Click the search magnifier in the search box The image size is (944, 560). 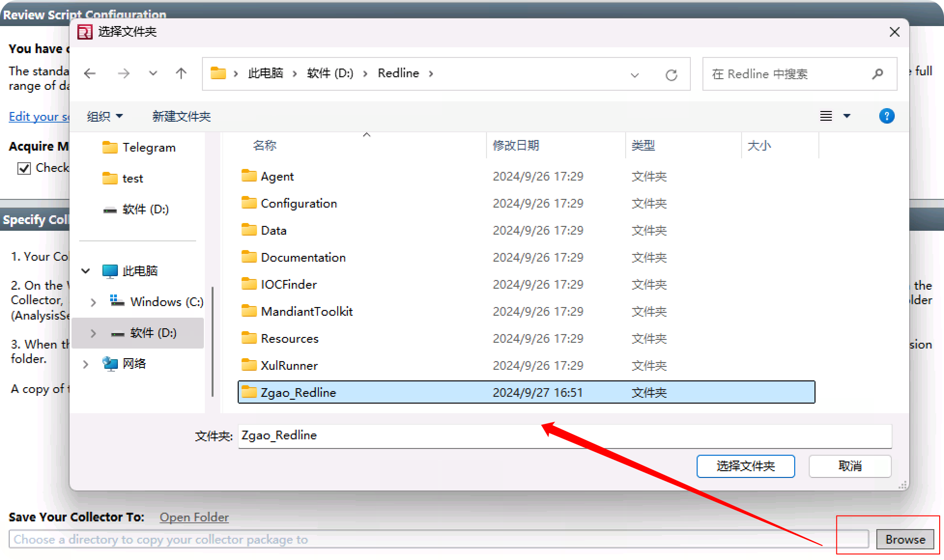click(x=877, y=74)
